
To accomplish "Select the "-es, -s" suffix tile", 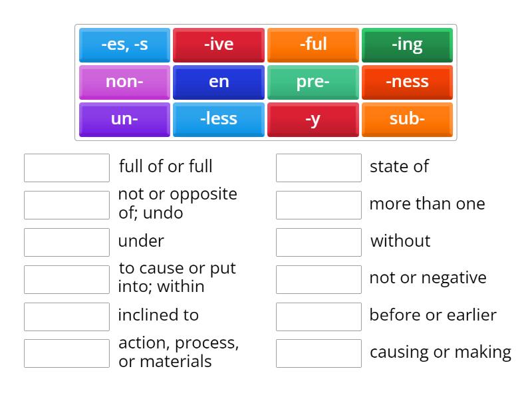I will pos(124,45).
